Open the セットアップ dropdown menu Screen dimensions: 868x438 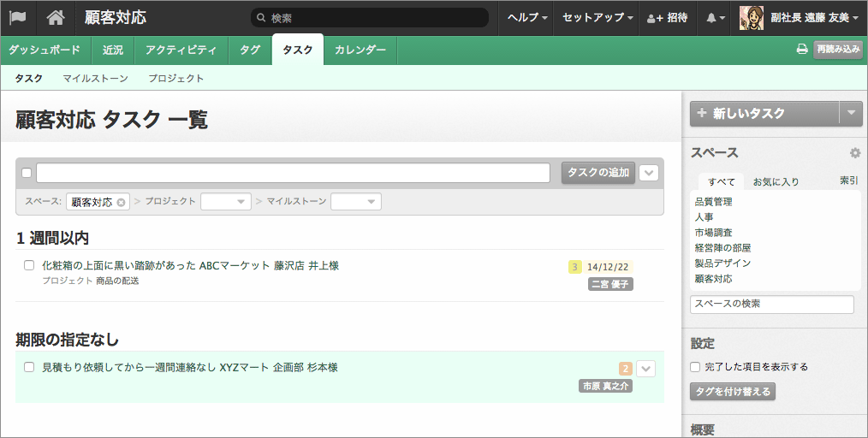point(597,18)
